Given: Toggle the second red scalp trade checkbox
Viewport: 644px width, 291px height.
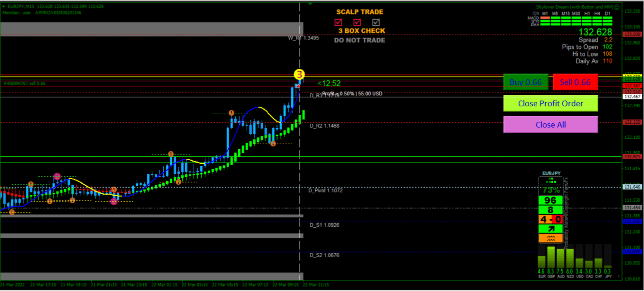Looking at the screenshot, I should [357, 22].
